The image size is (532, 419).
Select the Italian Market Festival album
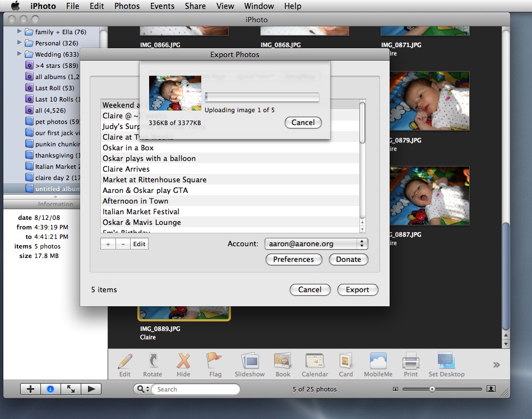[x=141, y=211]
